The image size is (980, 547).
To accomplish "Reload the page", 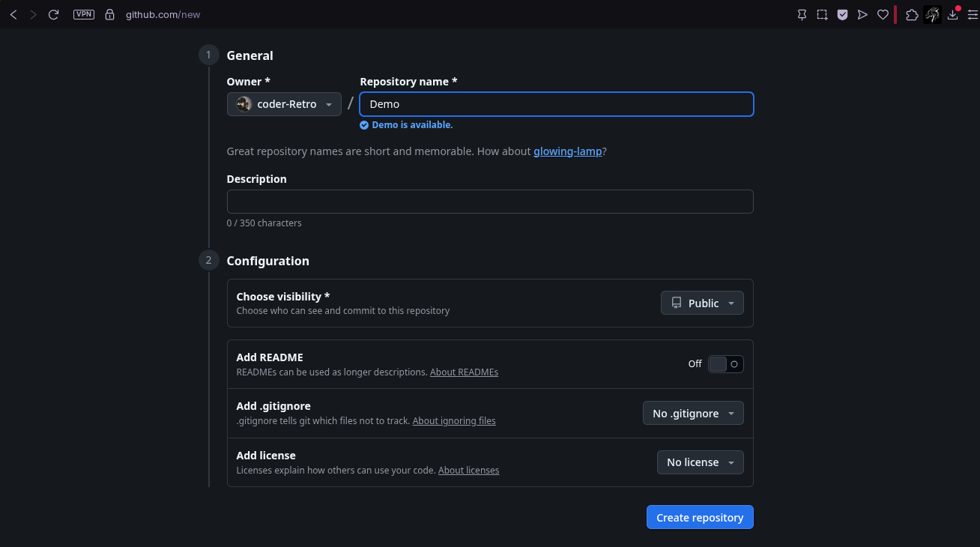I will tap(53, 14).
